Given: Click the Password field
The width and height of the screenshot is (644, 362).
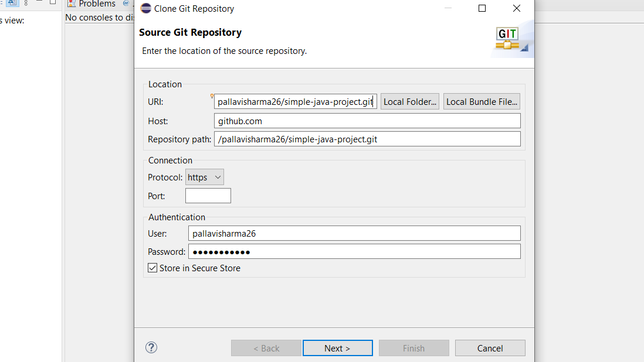Looking at the screenshot, I should click(354, 251).
